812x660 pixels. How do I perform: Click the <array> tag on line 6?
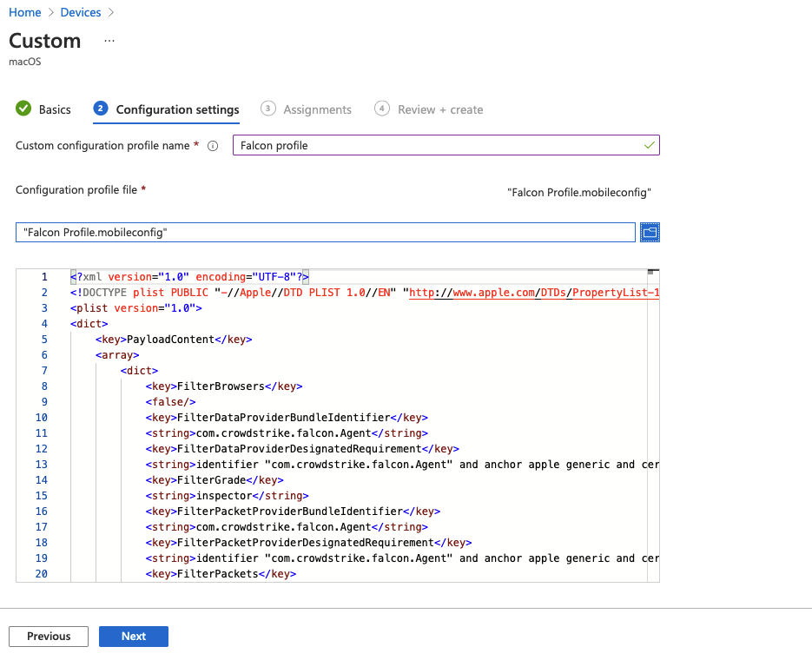pyautogui.click(x=117, y=355)
